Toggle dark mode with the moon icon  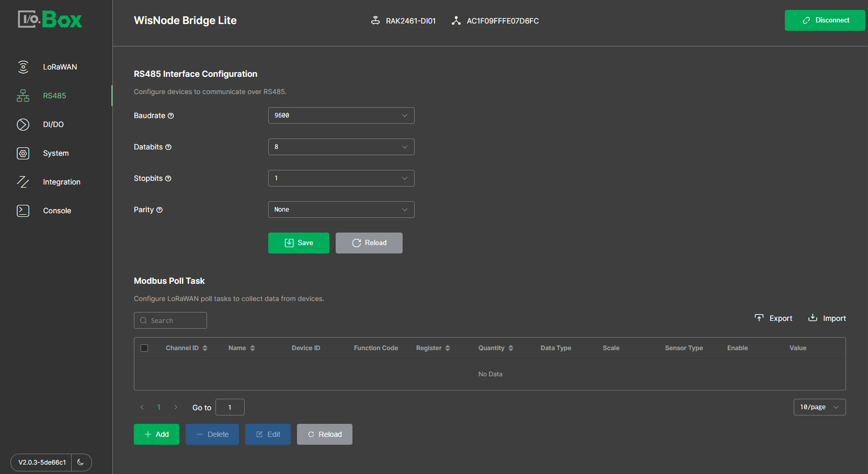click(81, 462)
